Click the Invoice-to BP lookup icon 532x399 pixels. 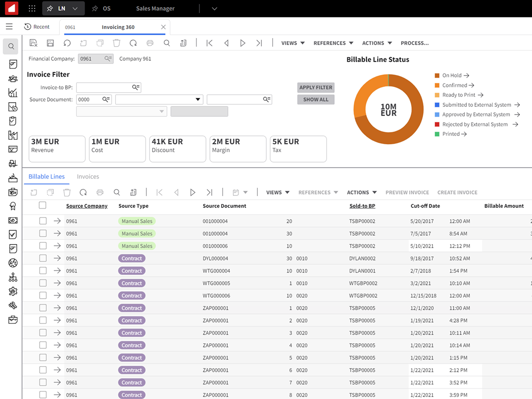click(135, 87)
